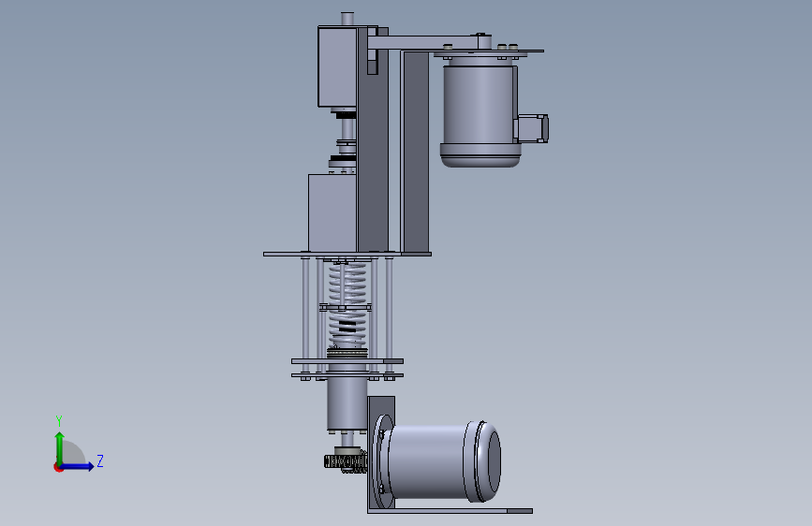Screen dimensions: 812x526
Task: Select the cylindrical housing above the gear
Action: pos(347,405)
